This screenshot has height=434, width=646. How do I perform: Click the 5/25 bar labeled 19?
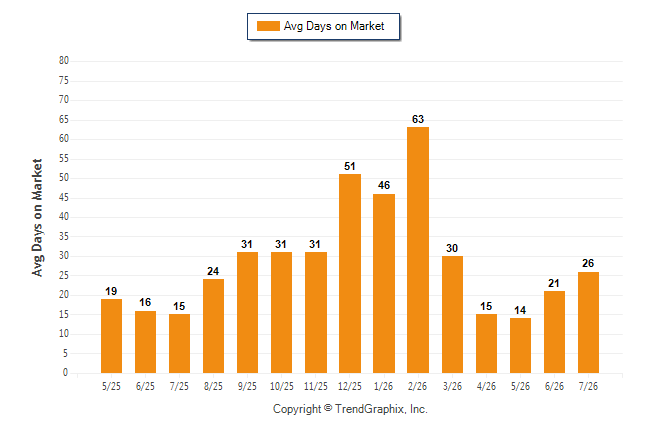[111, 336]
